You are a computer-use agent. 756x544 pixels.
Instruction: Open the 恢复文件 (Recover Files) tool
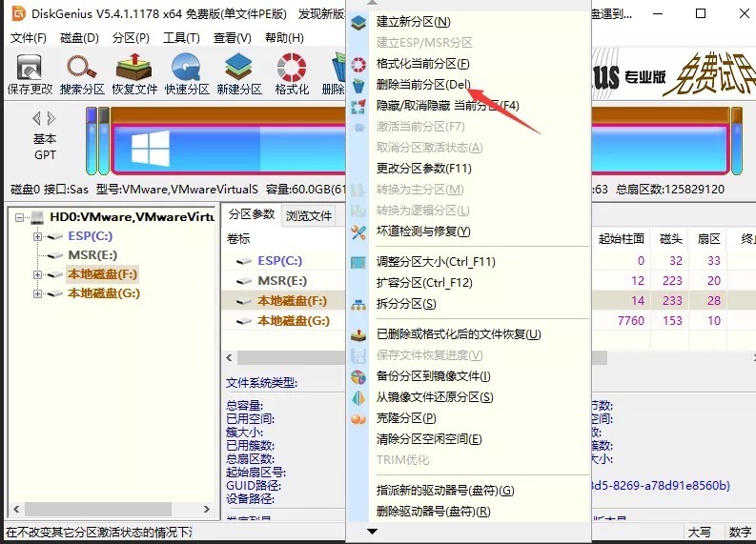pyautogui.click(x=134, y=72)
